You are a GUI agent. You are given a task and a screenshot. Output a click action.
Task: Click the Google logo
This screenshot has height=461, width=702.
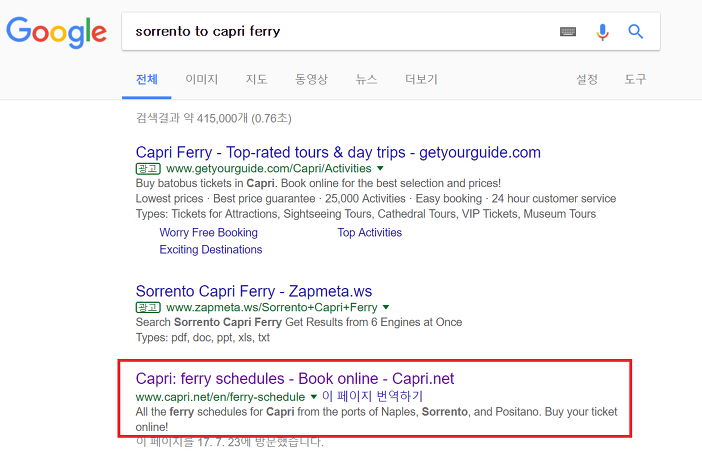pos(56,32)
